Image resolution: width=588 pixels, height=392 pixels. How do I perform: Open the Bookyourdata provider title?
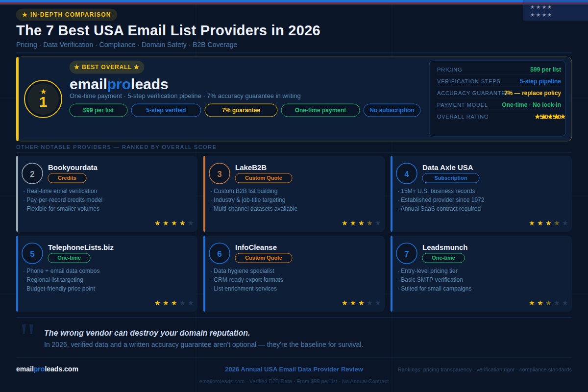click(x=73, y=167)
